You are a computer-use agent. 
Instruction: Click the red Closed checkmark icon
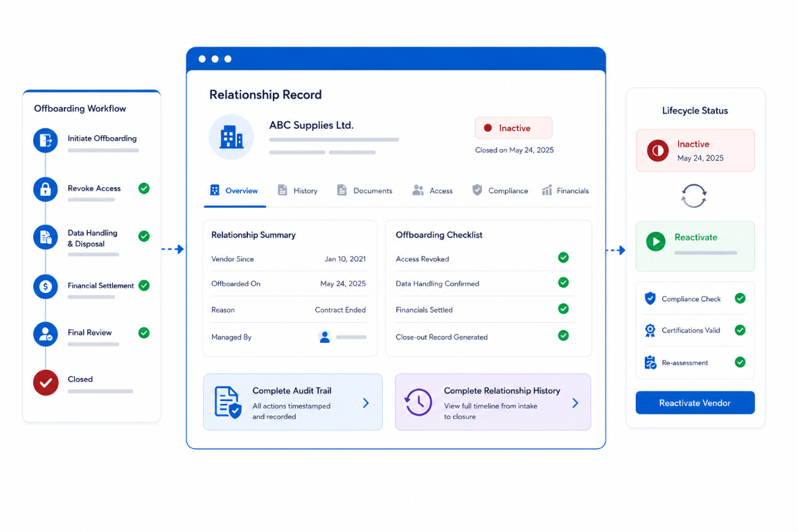click(x=45, y=383)
